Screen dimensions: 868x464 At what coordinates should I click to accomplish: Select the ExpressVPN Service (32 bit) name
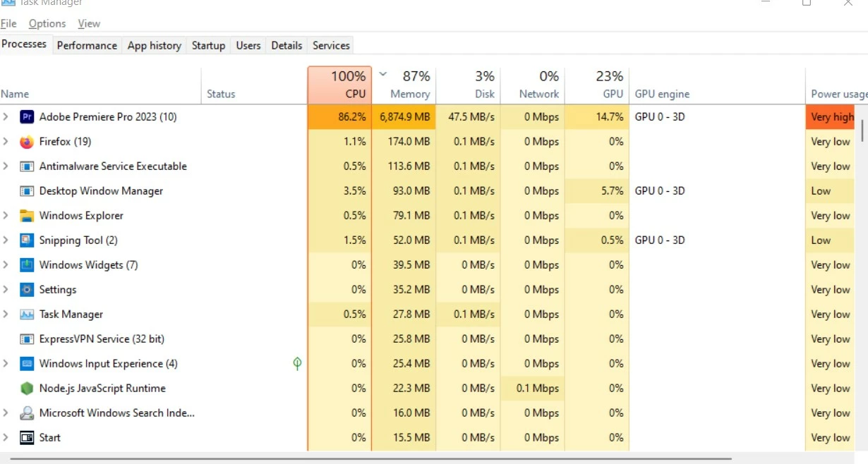(x=102, y=339)
